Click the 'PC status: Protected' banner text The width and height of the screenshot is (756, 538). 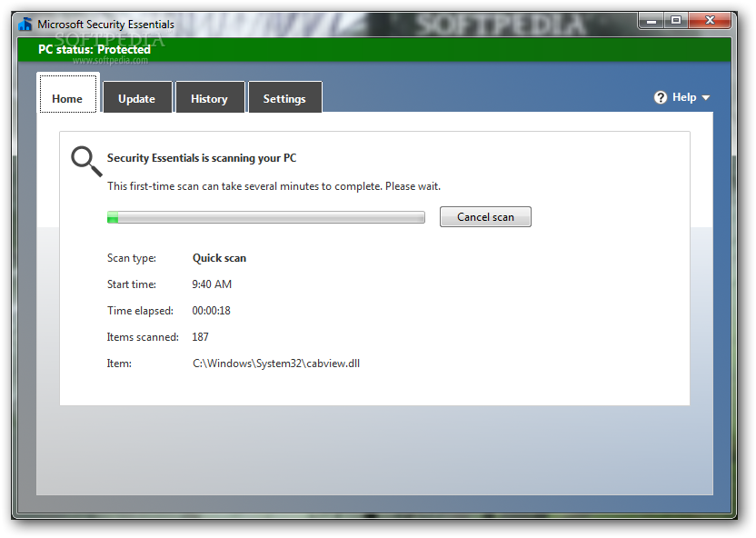[94, 50]
